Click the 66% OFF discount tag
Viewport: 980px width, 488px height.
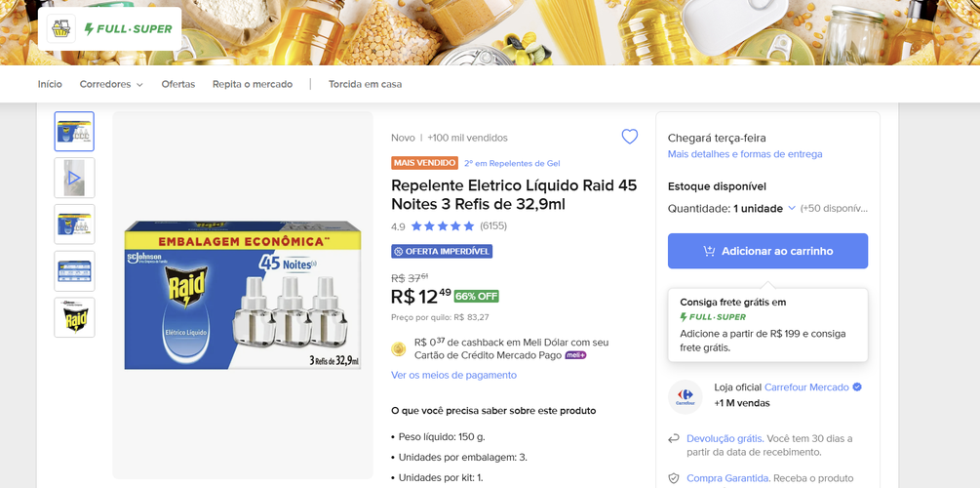click(x=476, y=296)
